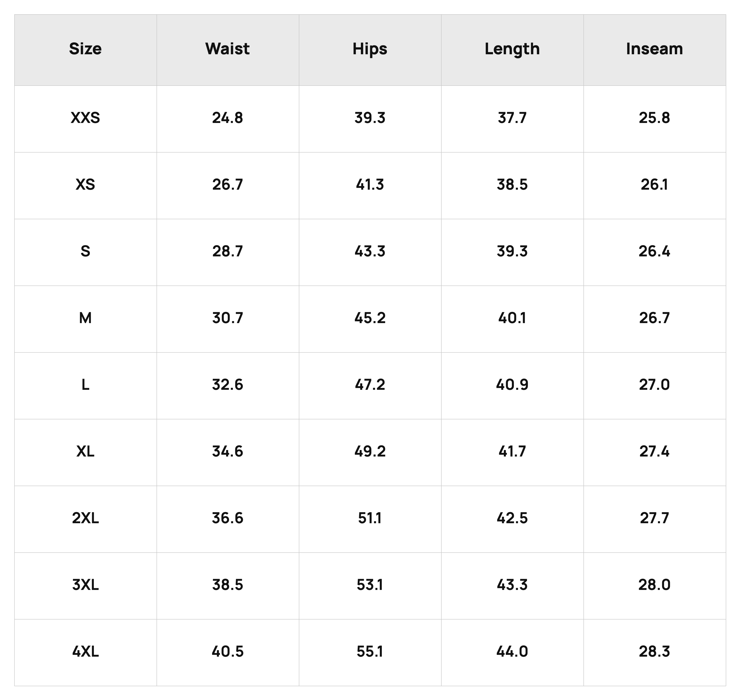Click the Waist column header

click(227, 49)
